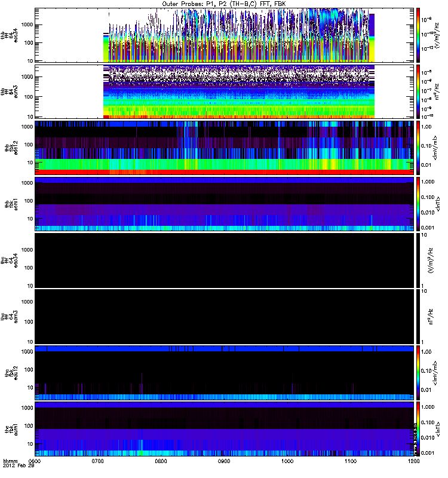
Task: Click the thc fbk edc12 filter bank panel
Action: [224, 372]
